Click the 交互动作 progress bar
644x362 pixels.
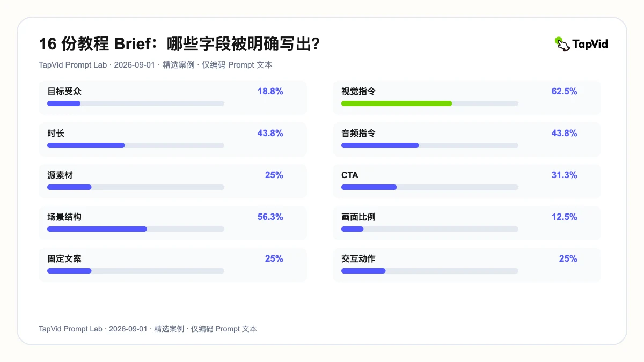point(430,271)
